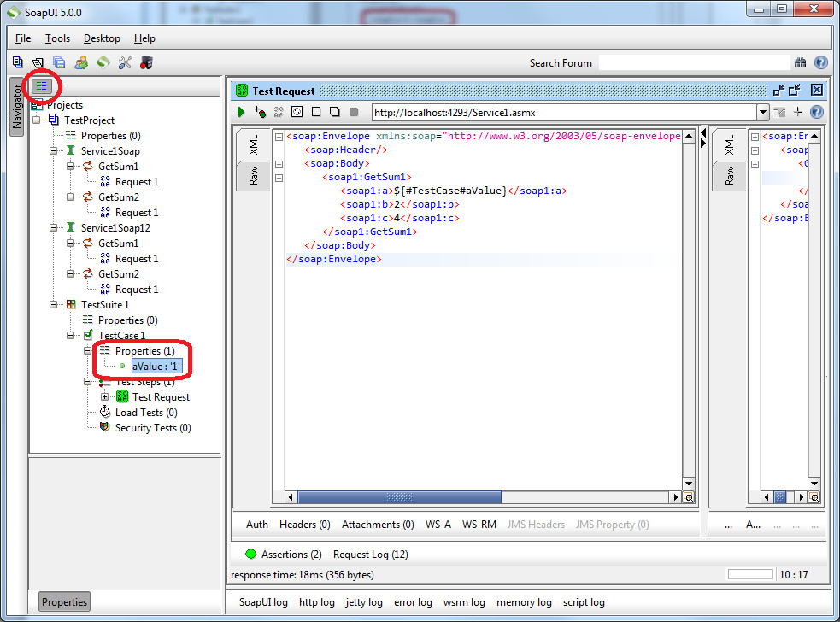Collapse the TestCase 1 node toggle
840x622 pixels.
pos(71,336)
